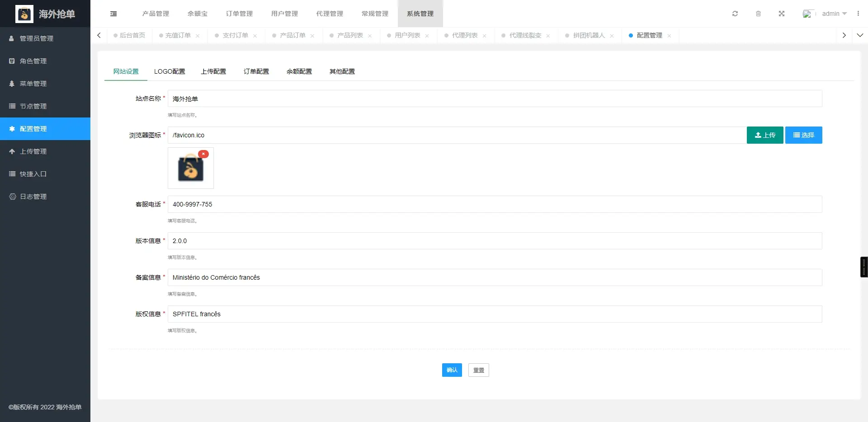Click the trash clear-cache icon

pyautogui.click(x=758, y=14)
